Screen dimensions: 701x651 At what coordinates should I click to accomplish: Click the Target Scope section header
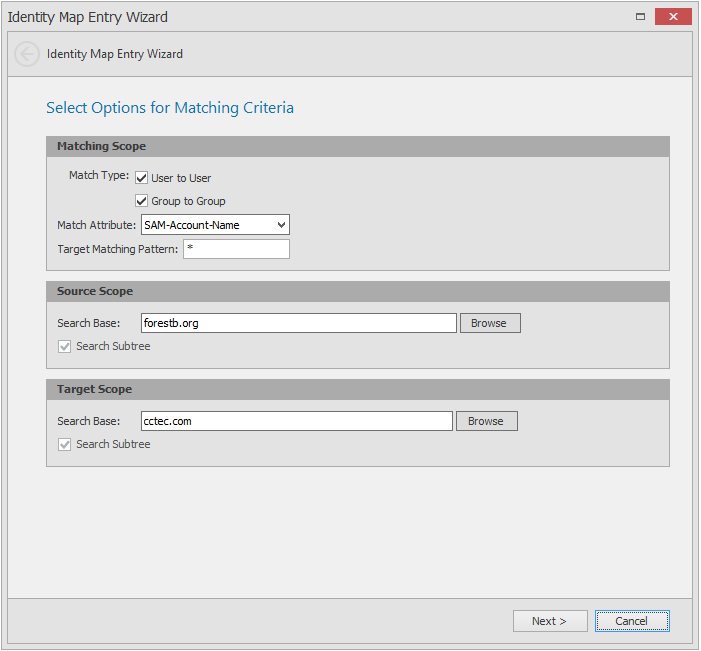click(358, 389)
